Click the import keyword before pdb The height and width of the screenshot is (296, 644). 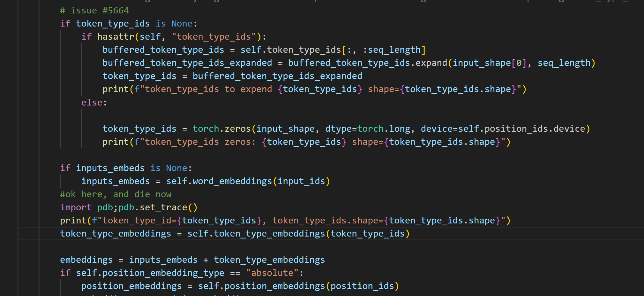coord(76,207)
